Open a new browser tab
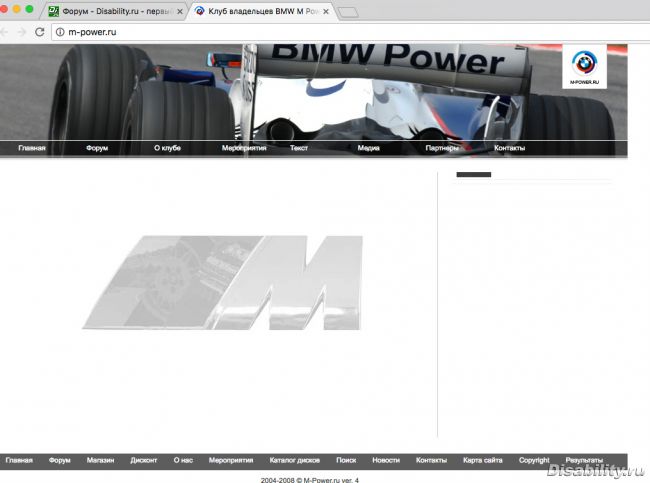650x483 pixels. click(x=348, y=12)
